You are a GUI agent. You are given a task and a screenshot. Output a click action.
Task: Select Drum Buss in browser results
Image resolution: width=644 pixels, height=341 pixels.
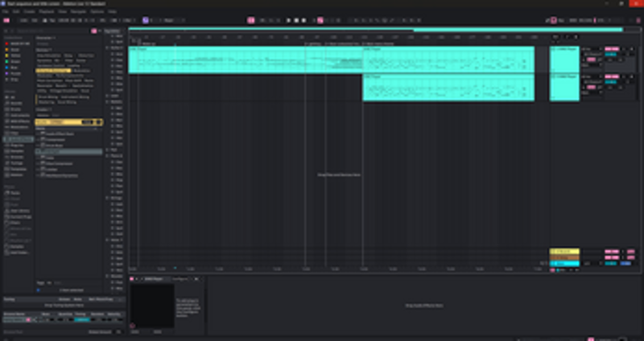coord(54,146)
